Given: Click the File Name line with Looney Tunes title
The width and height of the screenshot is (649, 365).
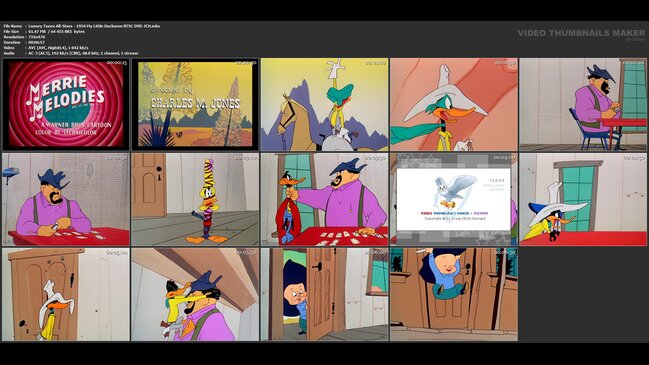Looking at the screenshot, I should (82, 26).
